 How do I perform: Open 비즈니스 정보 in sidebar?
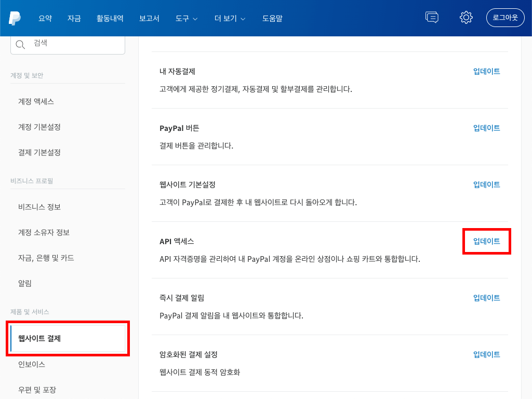click(x=39, y=207)
